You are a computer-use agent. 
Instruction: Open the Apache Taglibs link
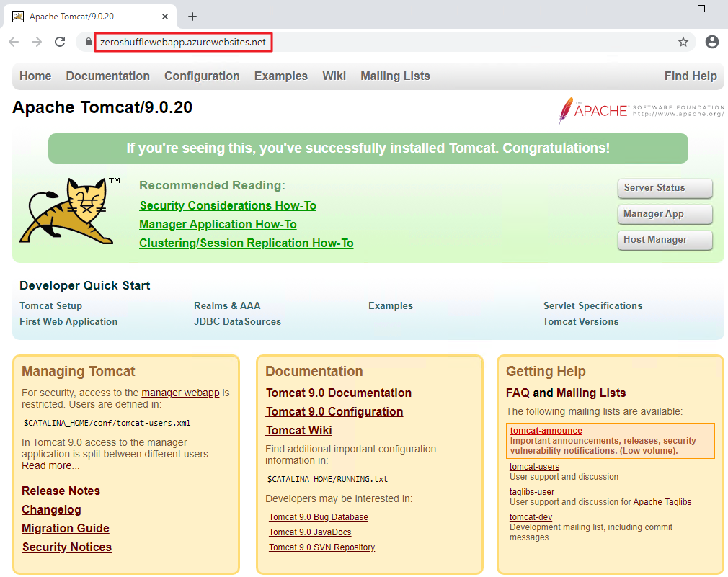tap(662, 502)
